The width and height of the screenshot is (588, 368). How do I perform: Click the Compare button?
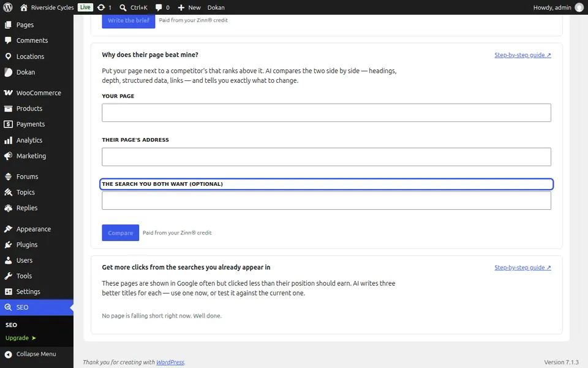tap(121, 233)
